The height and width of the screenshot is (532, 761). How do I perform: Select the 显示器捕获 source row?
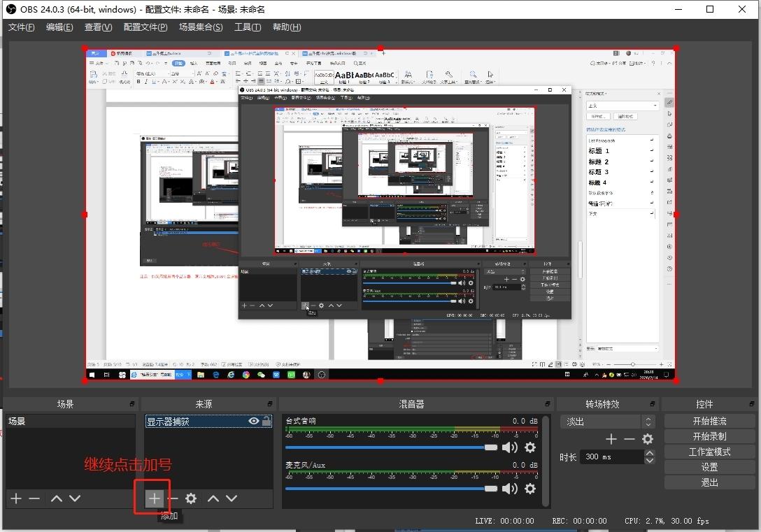tap(208, 421)
